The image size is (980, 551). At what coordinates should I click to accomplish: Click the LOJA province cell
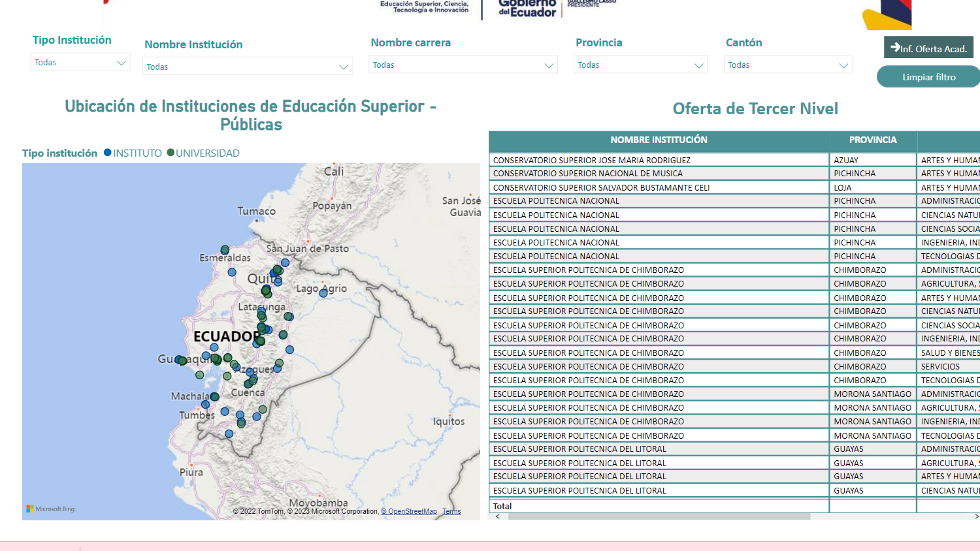(x=873, y=187)
